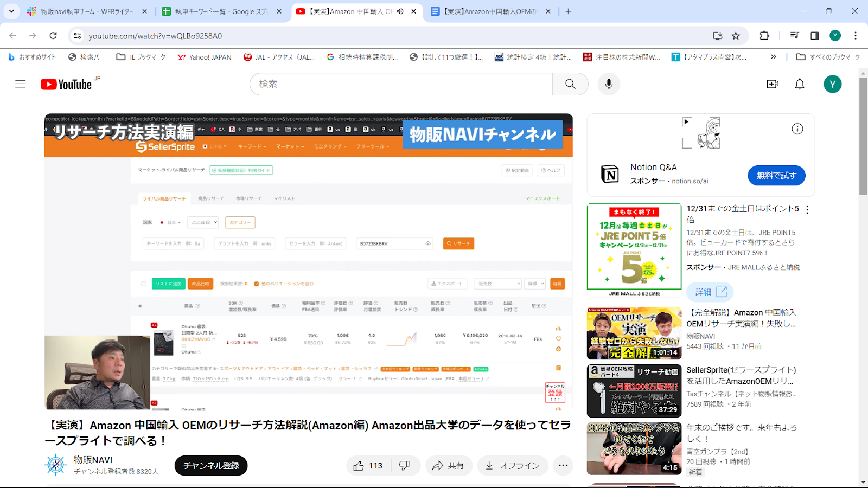Show hidden bookmarks with the chevron
Viewport: 868px width, 488px height.
[774, 57]
